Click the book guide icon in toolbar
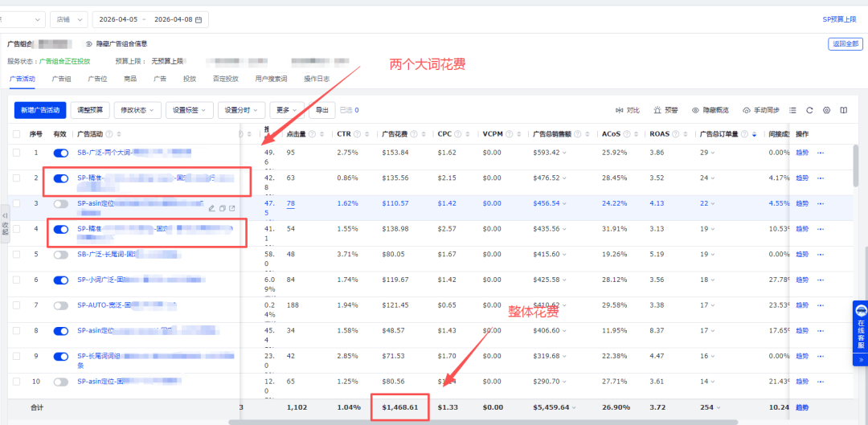868x425 pixels. pyautogui.click(x=844, y=110)
